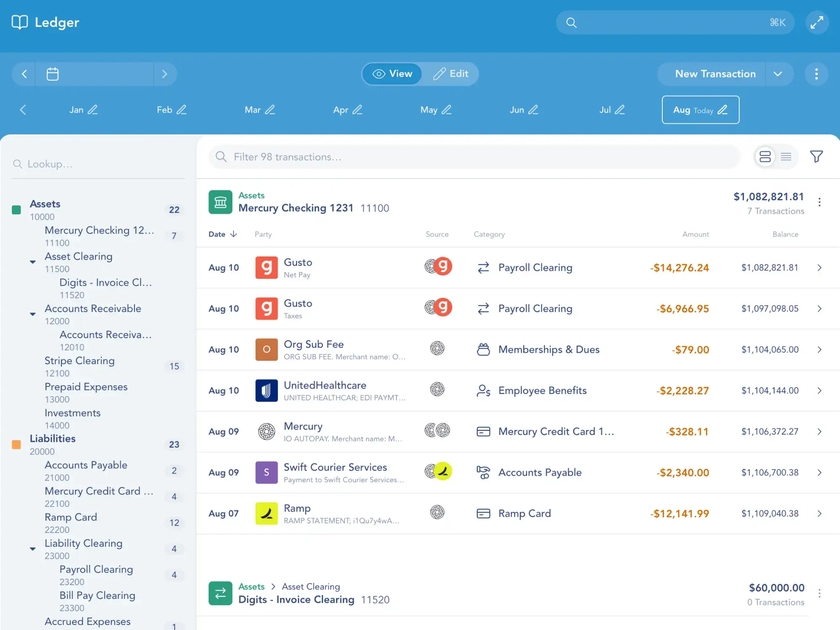Expand the UnitedHealthcare transaction chevron
This screenshot has height=630, width=840.
point(819,390)
